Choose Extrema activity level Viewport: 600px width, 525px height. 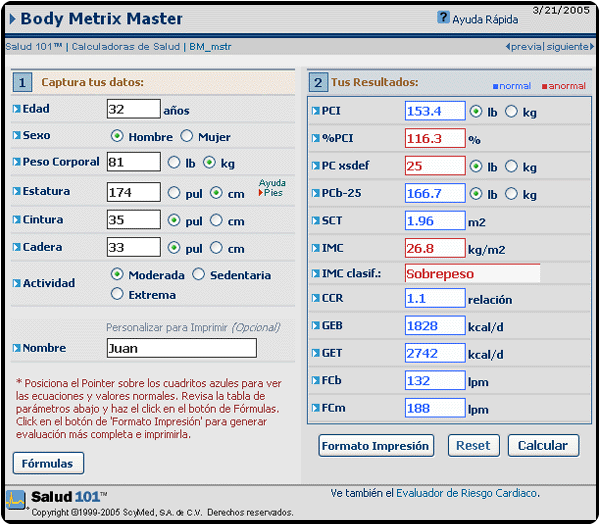(117, 294)
